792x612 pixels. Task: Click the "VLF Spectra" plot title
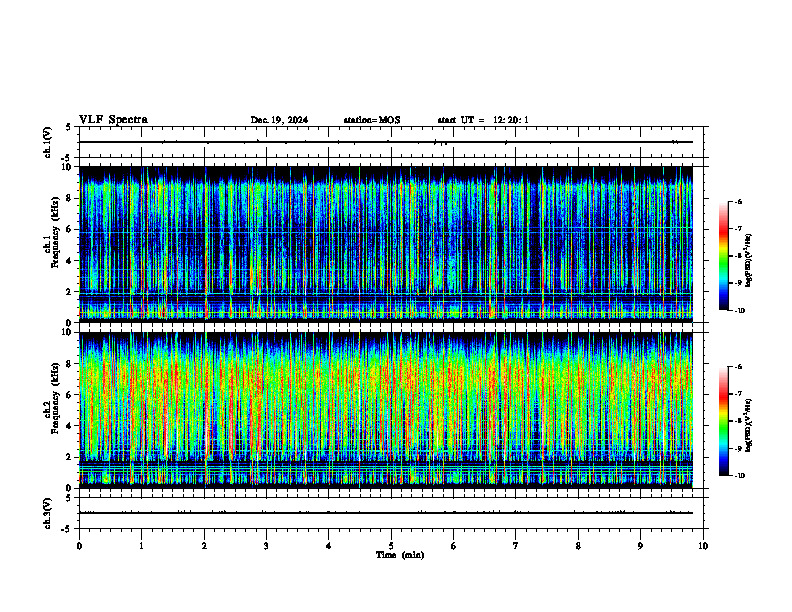pos(113,120)
